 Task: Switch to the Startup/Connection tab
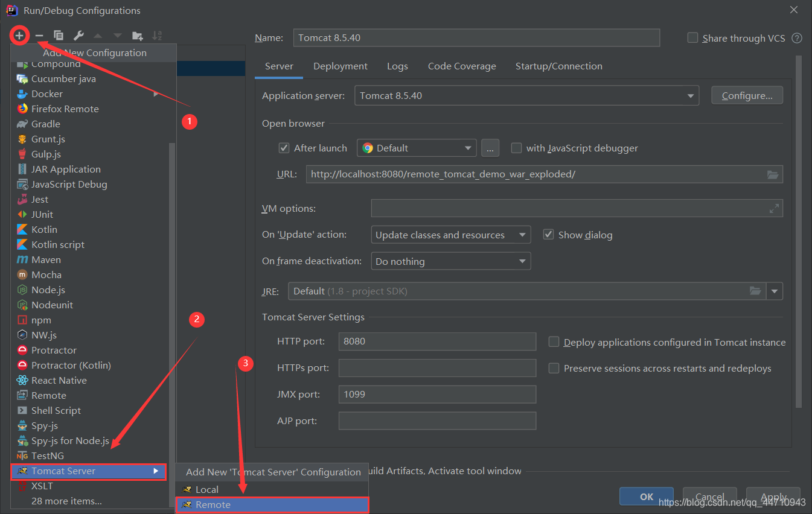pyautogui.click(x=559, y=66)
